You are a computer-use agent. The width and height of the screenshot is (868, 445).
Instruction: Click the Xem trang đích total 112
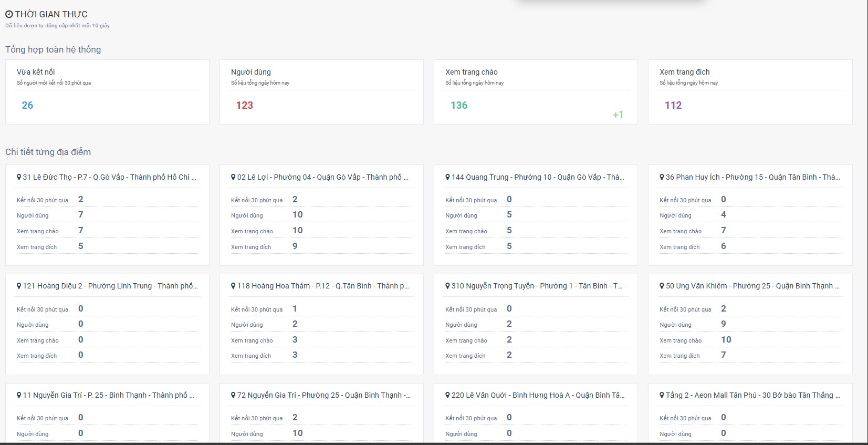[673, 105]
